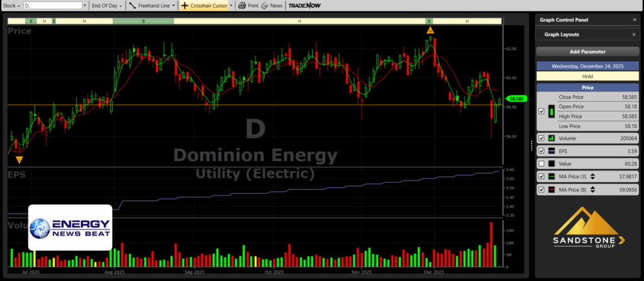This screenshot has width=644, height=281.
Task: Open the Freehand Line tool dropdown arrow
Action: [174, 6]
